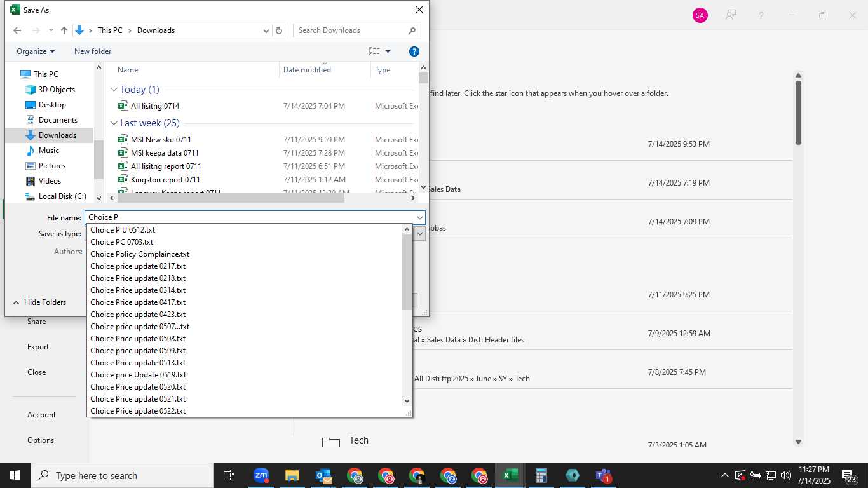Screen dimensions: 868x488
Task: Click the suggestion list scroll down arrow
Action: pos(407,400)
